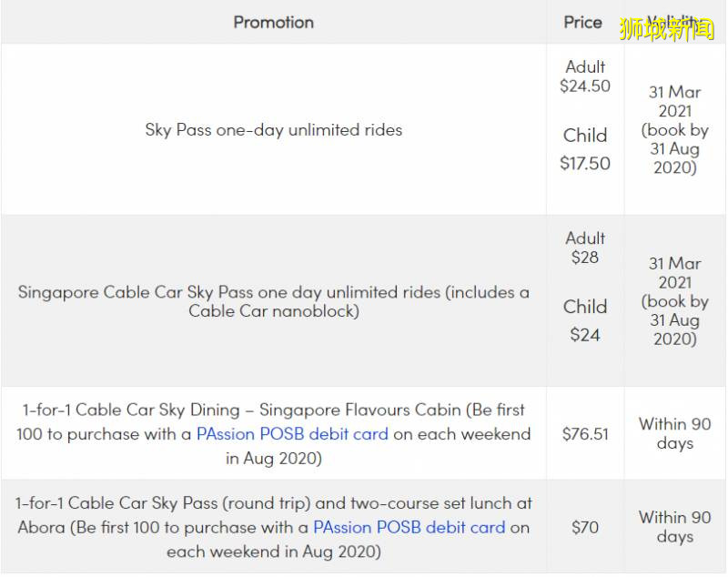Click the Adult $24.50 price
Image resolution: width=728 pixels, height=577 pixels.
point(585,76)
